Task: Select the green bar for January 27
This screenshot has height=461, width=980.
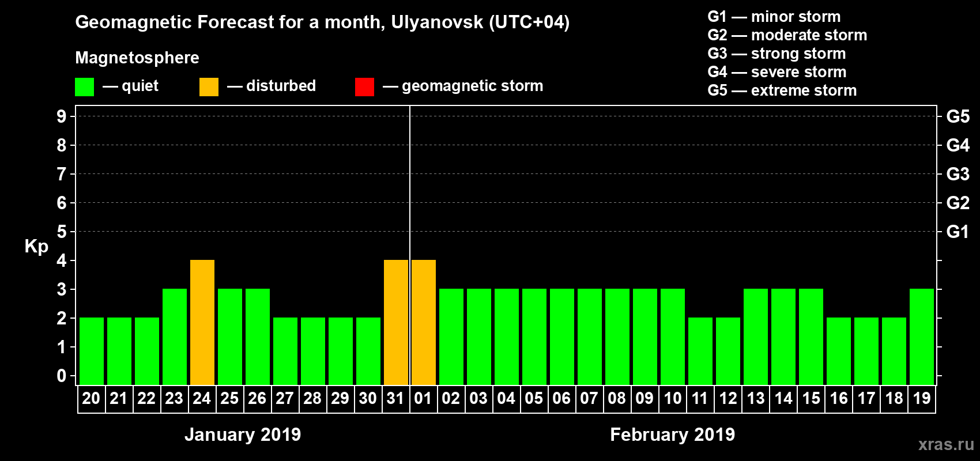Action: click(285, 351)
